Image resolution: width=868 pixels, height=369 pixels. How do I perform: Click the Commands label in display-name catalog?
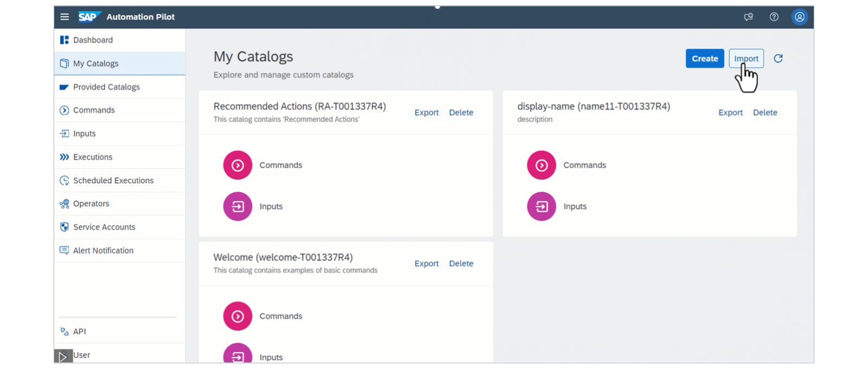tap(584, 165)
